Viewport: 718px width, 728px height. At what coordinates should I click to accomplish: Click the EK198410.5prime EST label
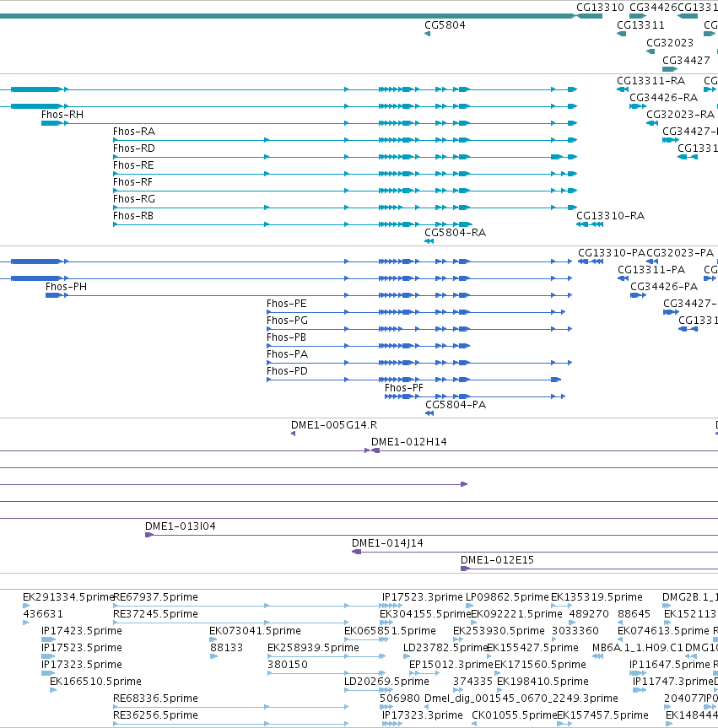point(543,682)
